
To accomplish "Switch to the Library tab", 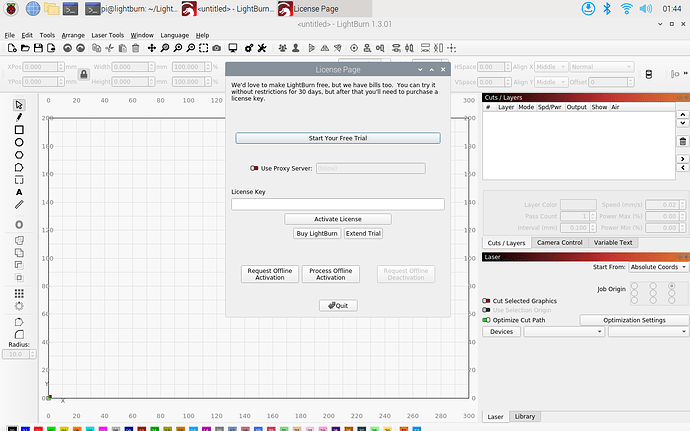I will [x=525, y=416].
